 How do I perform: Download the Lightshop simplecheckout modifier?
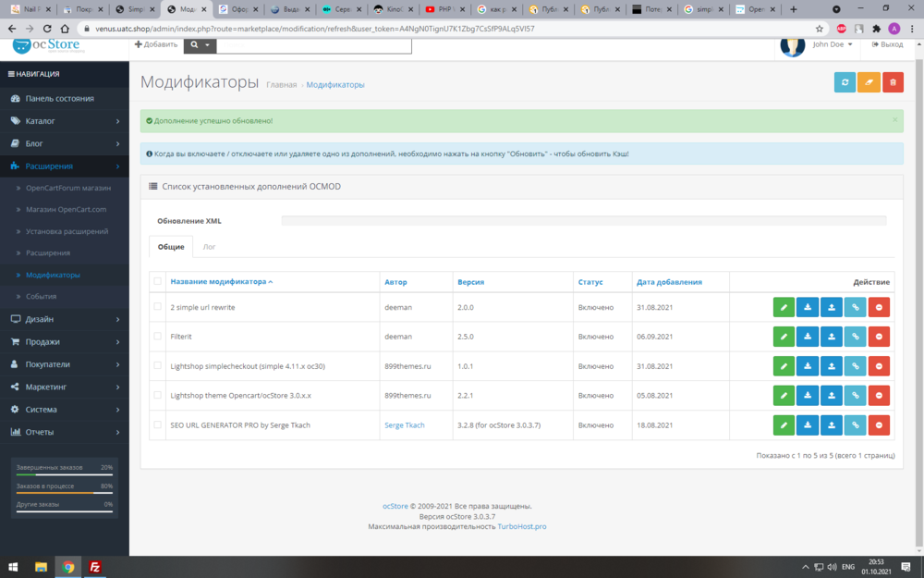(x=808, y=366)
